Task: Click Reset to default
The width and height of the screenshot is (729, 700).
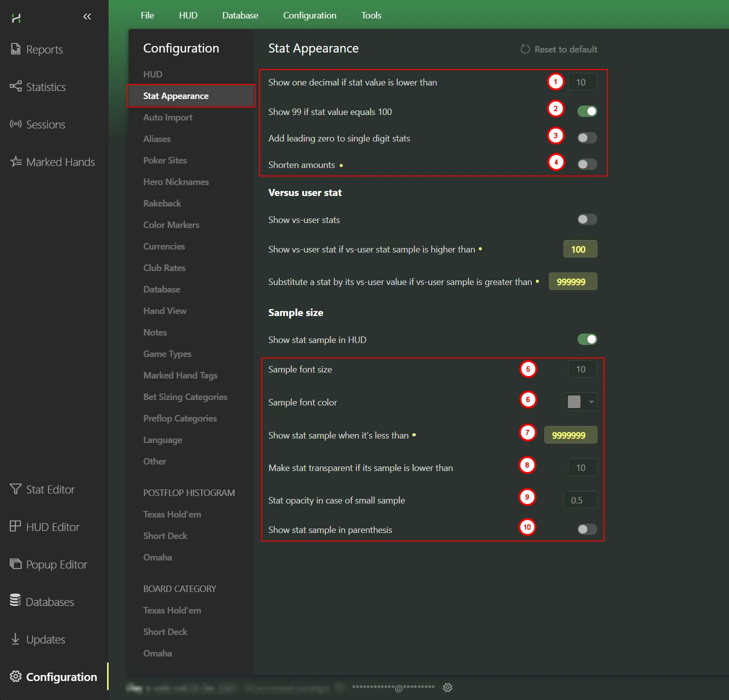Action: click(x=559, y=49)
